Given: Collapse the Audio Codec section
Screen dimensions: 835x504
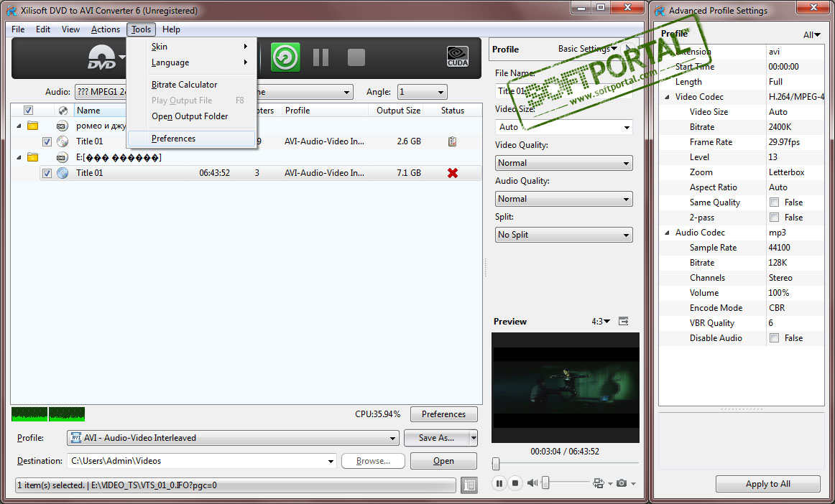Looking at the screenshot, I should pyautogui.click(x=668, y=233).
